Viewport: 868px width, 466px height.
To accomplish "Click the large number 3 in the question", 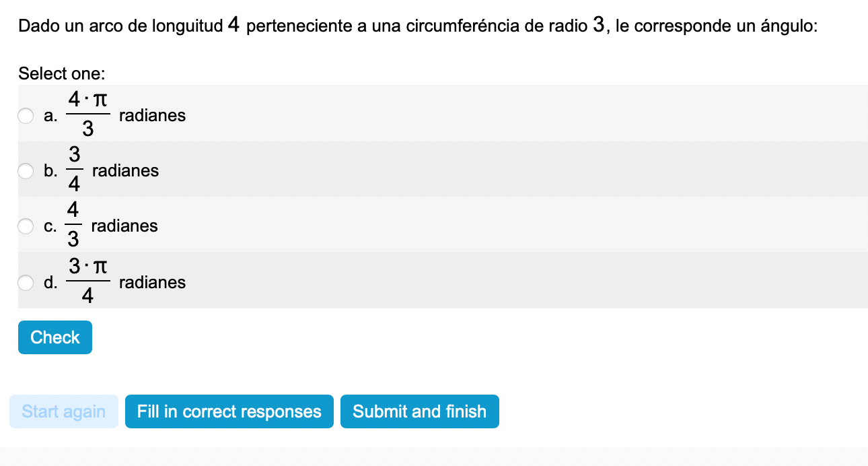I will click(x=600, y=26).
